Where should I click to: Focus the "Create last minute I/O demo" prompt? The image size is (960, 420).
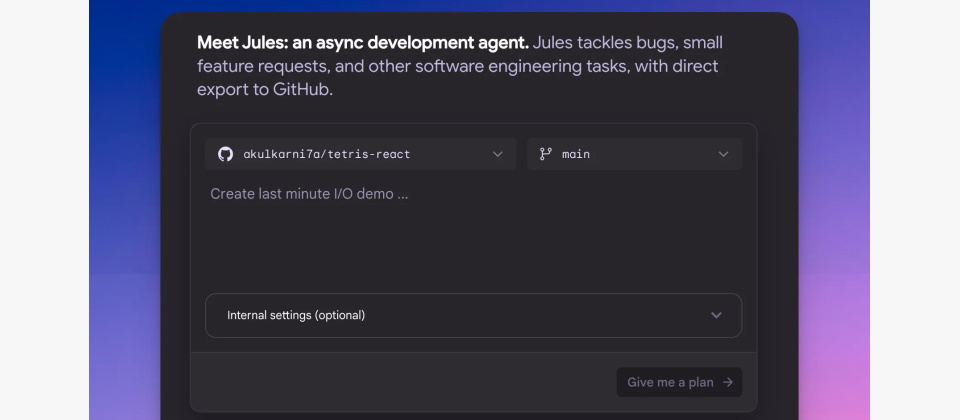[x=309, y=194]
